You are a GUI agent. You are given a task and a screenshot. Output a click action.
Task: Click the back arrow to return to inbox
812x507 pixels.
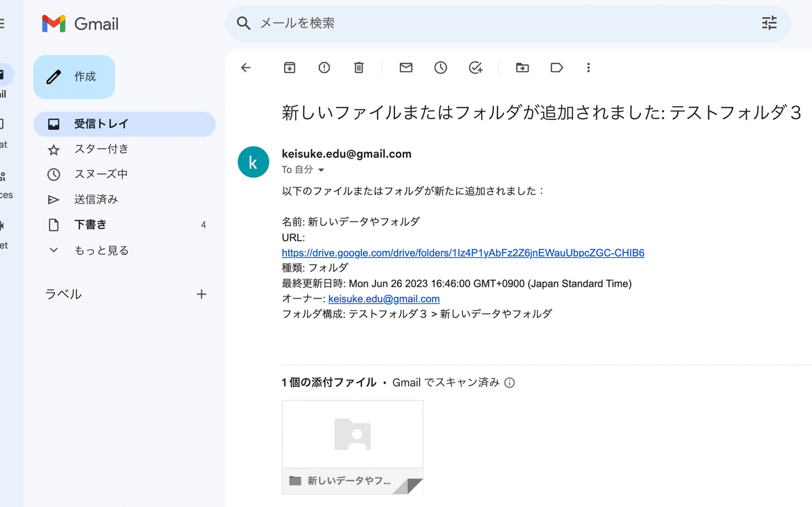tap(246, 68)
